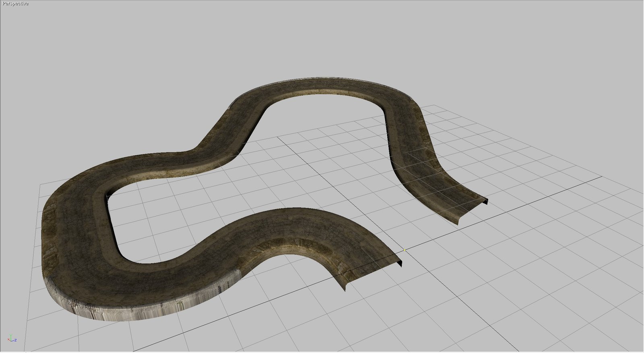Click the XYZ axis tripod gizmo
The height and width of the screenshot is (353, 644).
point(12,338)
